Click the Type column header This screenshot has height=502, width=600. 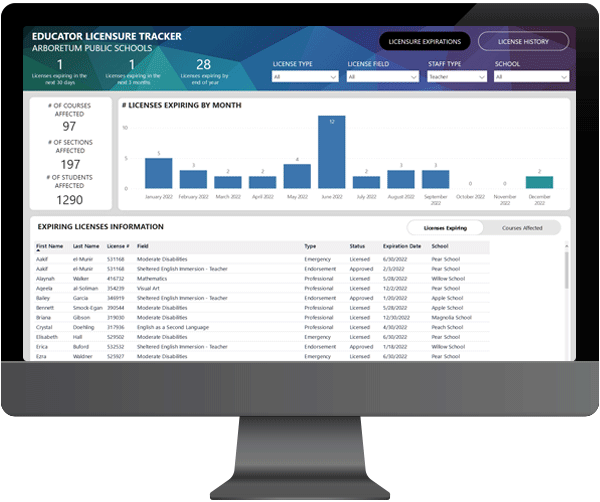pyautogui.click(x=310, y=246)
